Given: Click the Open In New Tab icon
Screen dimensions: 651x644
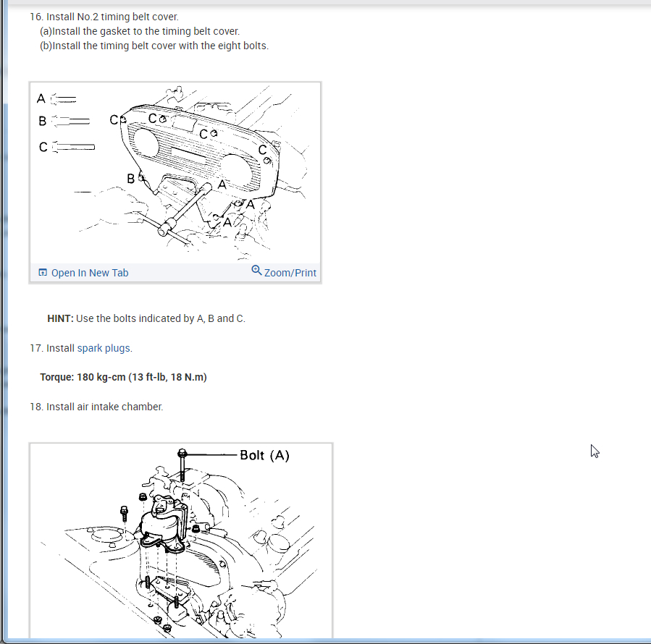Looking at the screenshot, I should point(42,272).
